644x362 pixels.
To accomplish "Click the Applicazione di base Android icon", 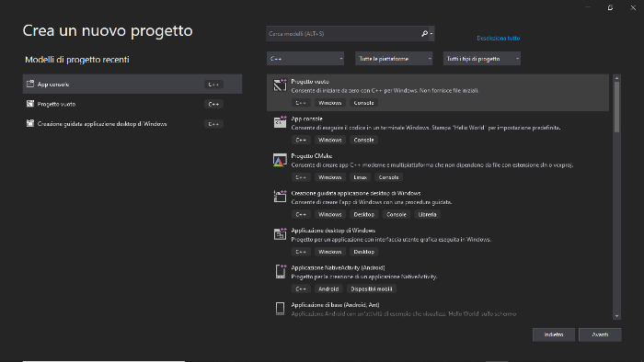I will [280, 309].
